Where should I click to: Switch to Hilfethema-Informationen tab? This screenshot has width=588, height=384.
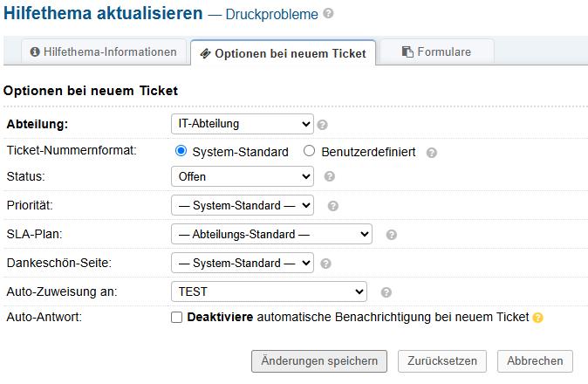(x=104, y=51)
